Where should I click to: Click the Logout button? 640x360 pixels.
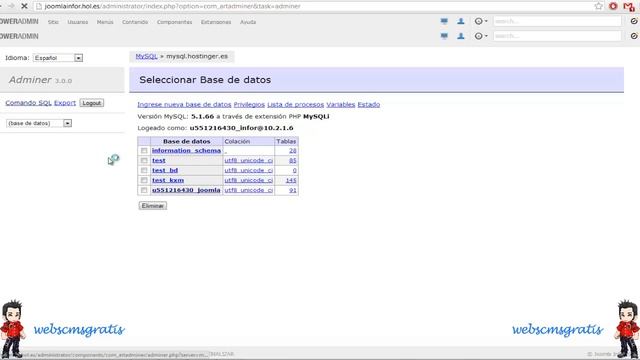pyautogui.click(x=91, y=103)
